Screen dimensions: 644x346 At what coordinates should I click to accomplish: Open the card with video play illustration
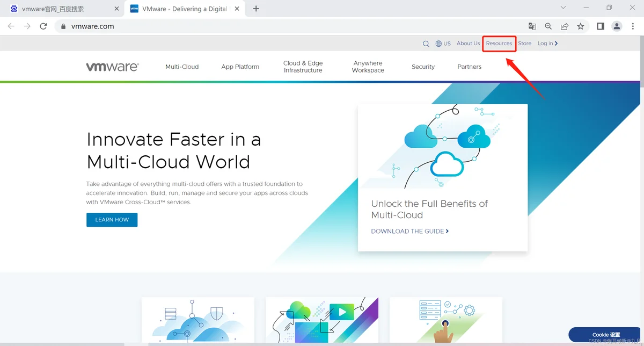pos(322,321)
